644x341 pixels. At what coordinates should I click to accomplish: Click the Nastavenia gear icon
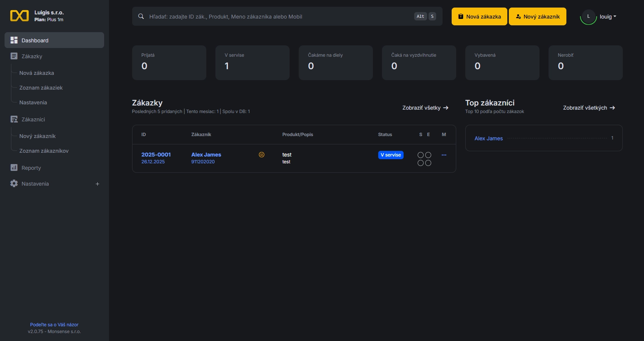[x=14, y=184]
